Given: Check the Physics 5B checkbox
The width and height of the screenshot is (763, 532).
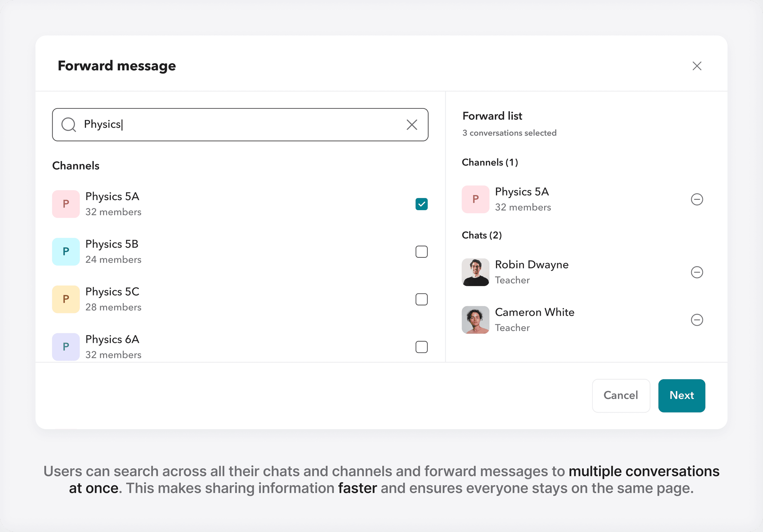Looking at the screenshot, I should pyautogui.click(x=421, y=252).
